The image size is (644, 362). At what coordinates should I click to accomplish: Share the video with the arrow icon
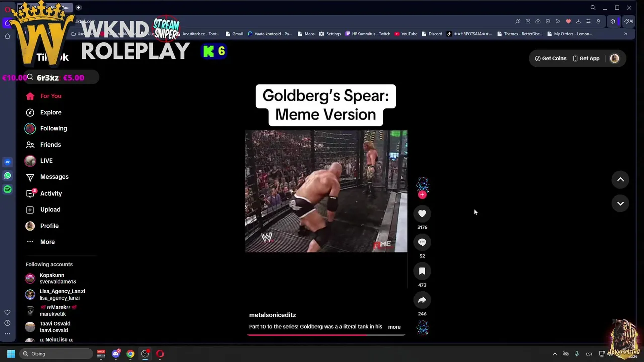coord(422,300)
